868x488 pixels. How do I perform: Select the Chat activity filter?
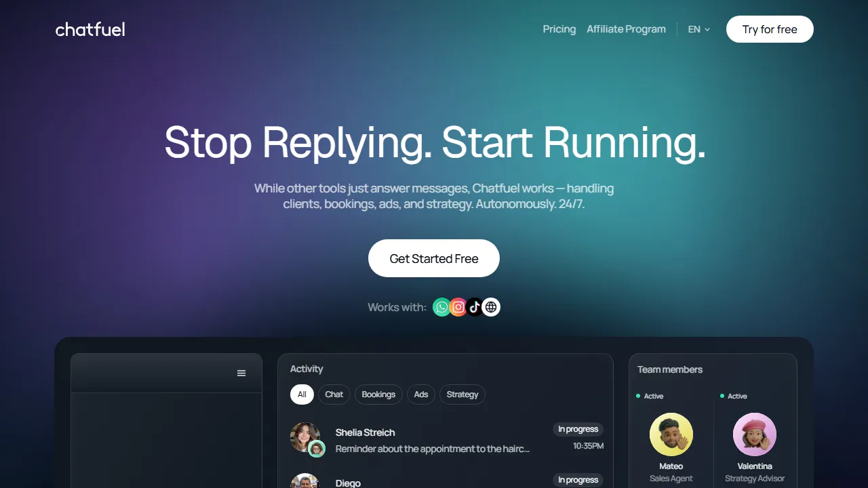pyautogui.click(x=334, y=394)
